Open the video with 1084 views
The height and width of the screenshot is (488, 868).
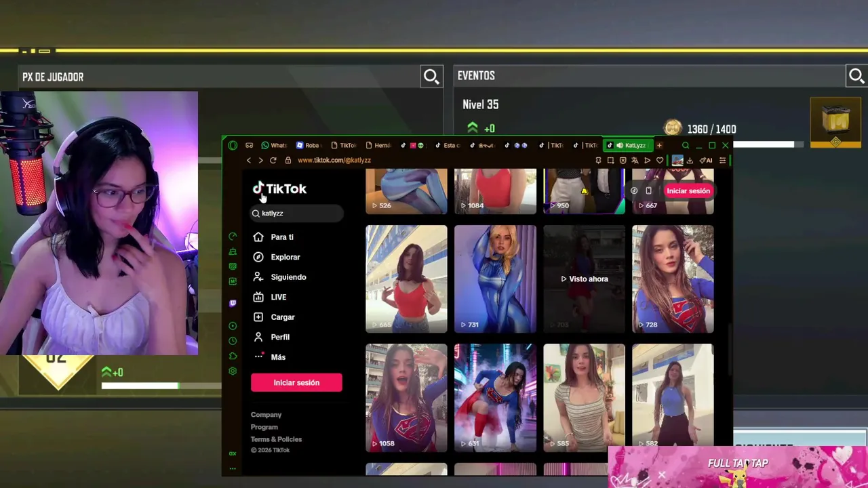pyautogui.click(x=495, y=191)
